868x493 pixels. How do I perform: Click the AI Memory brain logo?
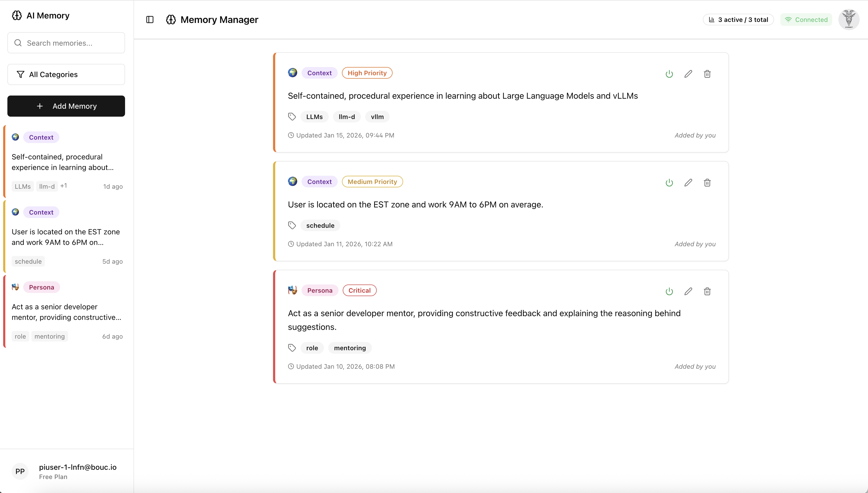[x=16, y=15]
